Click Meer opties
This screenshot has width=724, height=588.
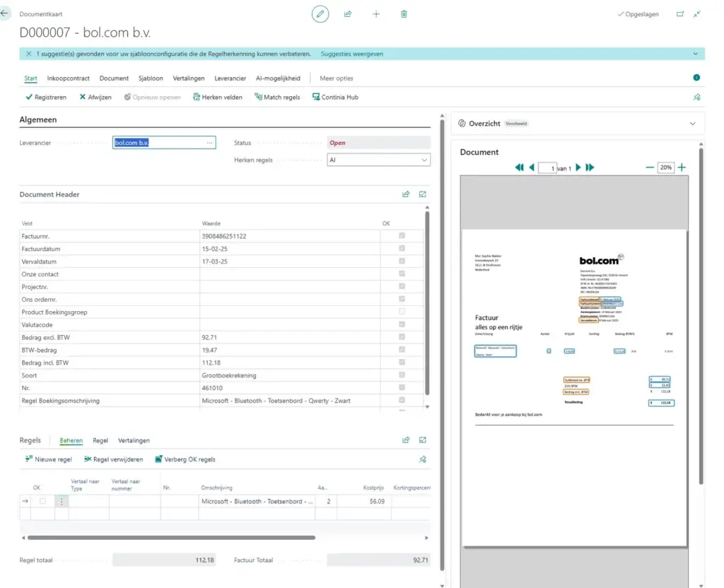(336, 78)
